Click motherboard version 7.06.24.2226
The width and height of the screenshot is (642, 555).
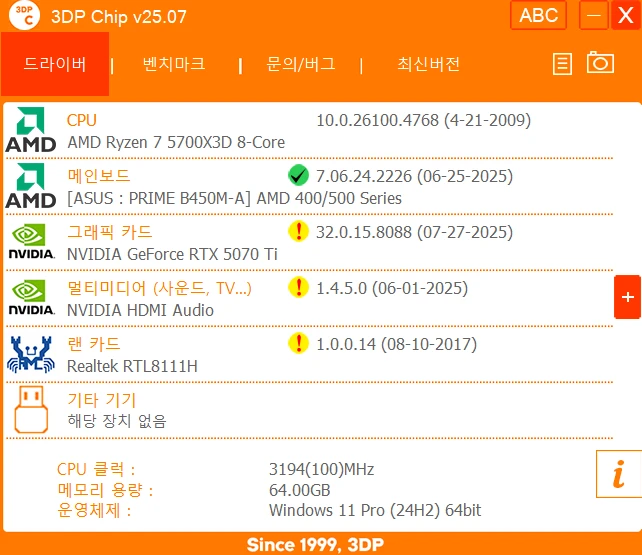[414, 176]
